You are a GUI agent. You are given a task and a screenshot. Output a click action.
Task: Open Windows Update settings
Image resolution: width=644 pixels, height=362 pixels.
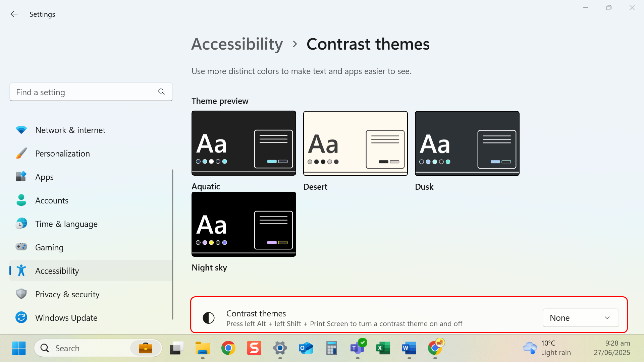[91, 318]
